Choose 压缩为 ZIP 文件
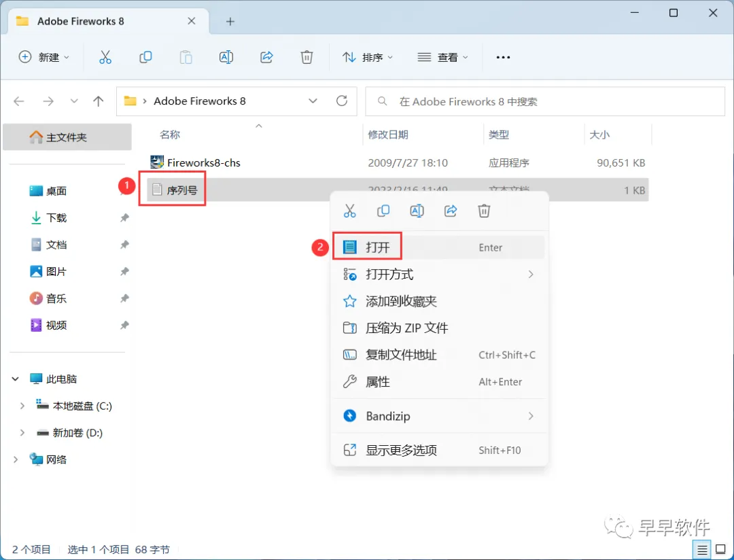This screenshot has width=734, height=560. tap(438, 328)
